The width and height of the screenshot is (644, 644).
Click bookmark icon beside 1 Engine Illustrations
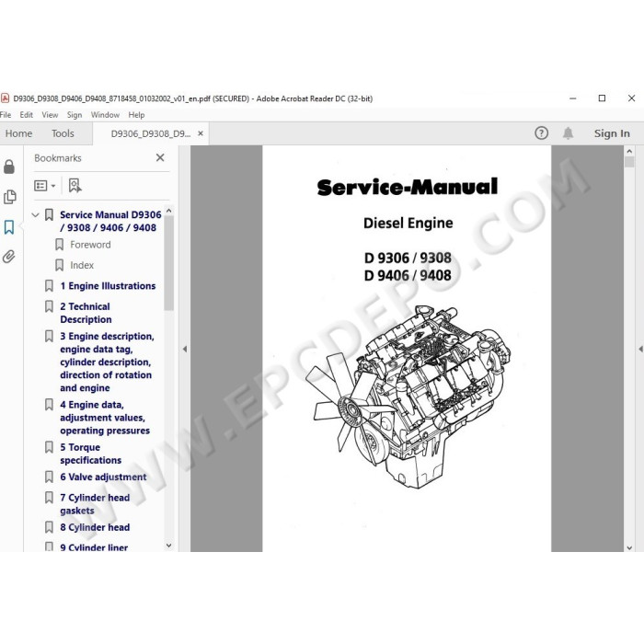click(49, 286)
